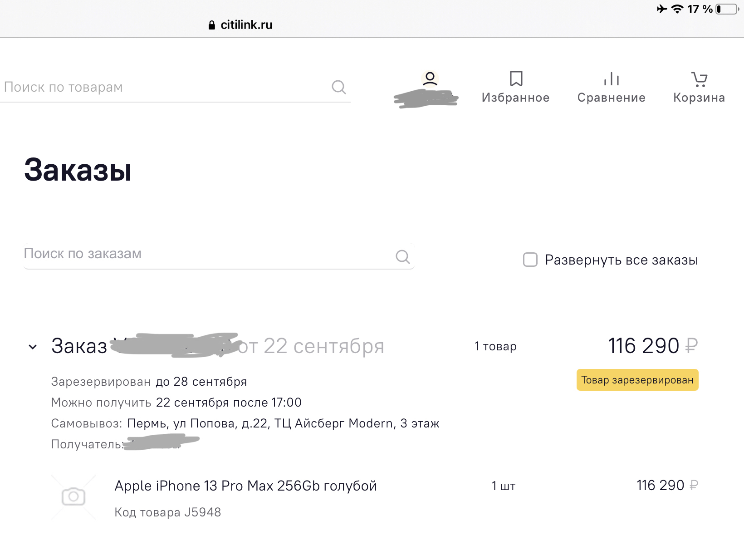This screenshot has width=744, height=560.
Task: Tap the airplane mode status icon
Action: [662, 9]
